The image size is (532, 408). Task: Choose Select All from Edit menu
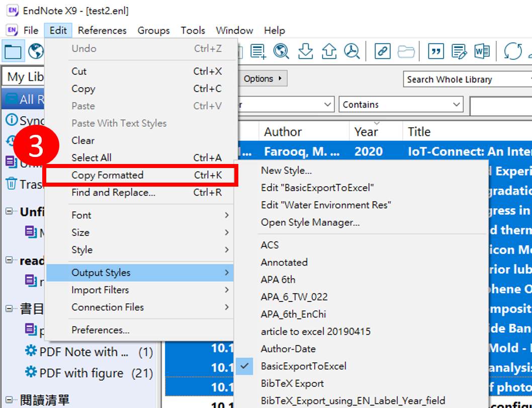140,158
